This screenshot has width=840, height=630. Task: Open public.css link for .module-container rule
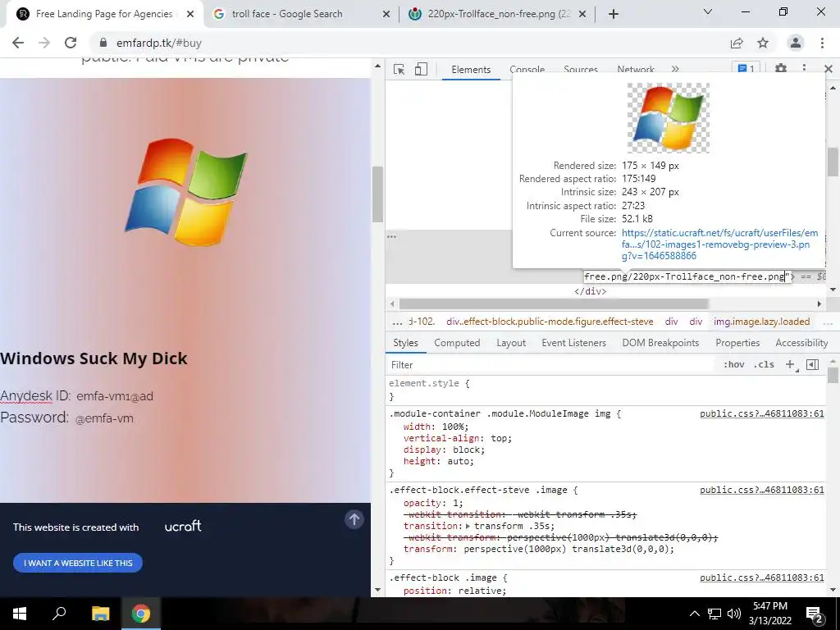(x=762, y=413)
